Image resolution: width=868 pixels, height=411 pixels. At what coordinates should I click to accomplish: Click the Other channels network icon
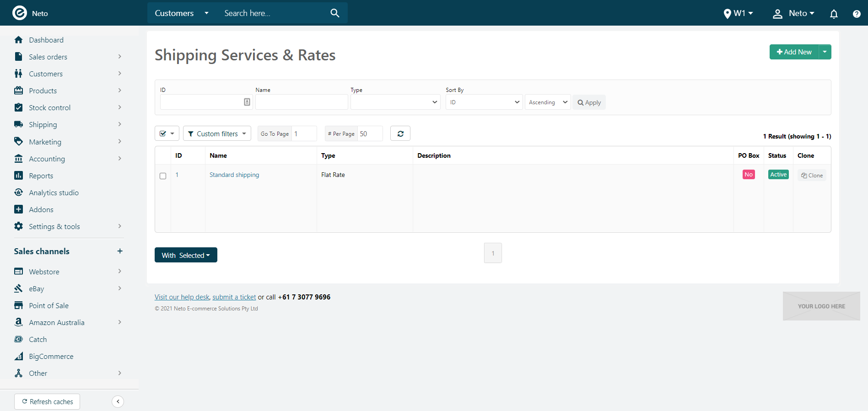click(x=18, y=373)
